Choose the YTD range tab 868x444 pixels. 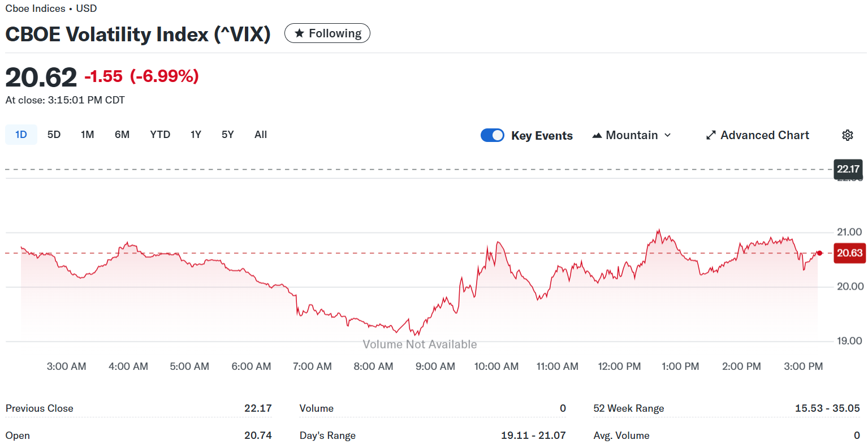pos(160,135)
